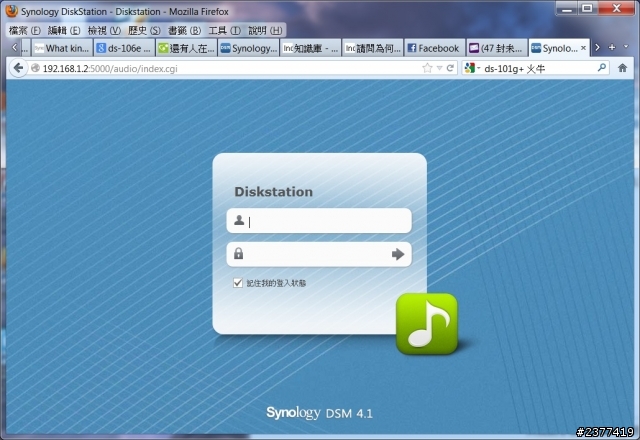Click the address bar URL
This screenshot has height=440, width=640.
[110, 69]
